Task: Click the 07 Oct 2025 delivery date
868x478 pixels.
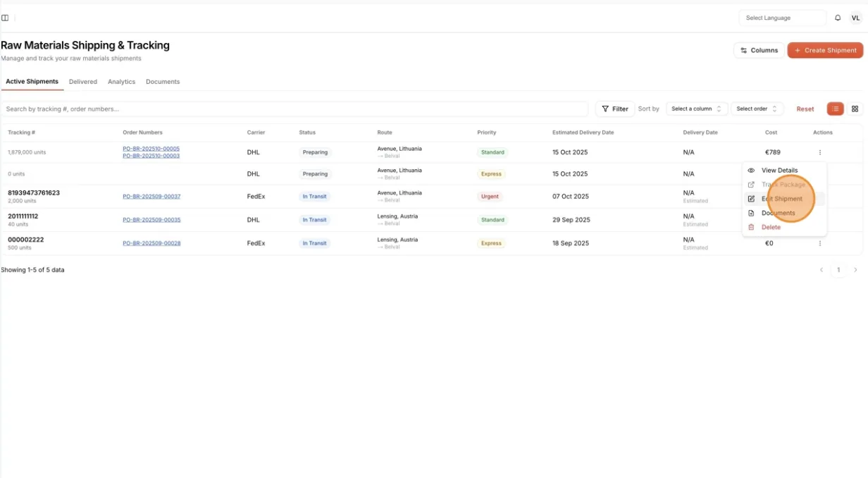Action: click(570, 197)
